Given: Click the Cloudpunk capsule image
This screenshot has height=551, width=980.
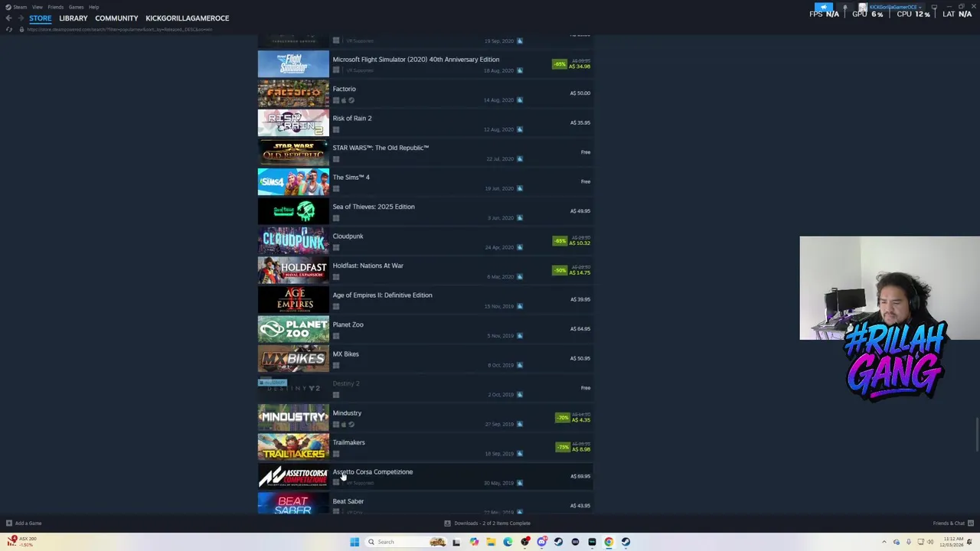Looking at the screenshot, I should [293, 240].
